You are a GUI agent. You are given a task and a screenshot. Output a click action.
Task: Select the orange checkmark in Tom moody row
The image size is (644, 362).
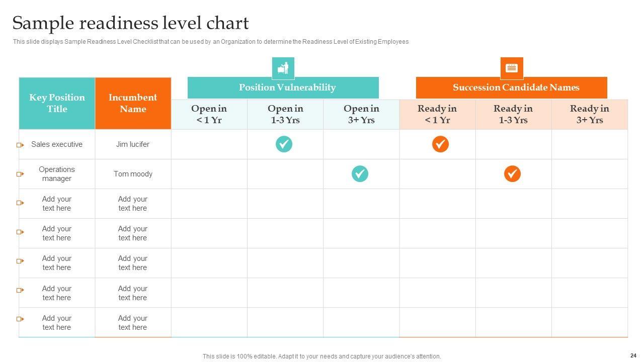(512, 174)
